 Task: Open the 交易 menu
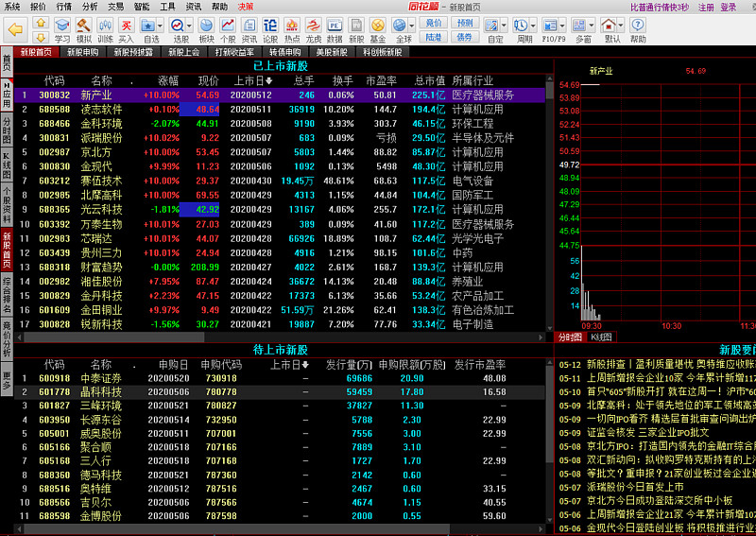click(x=115, y=7)
